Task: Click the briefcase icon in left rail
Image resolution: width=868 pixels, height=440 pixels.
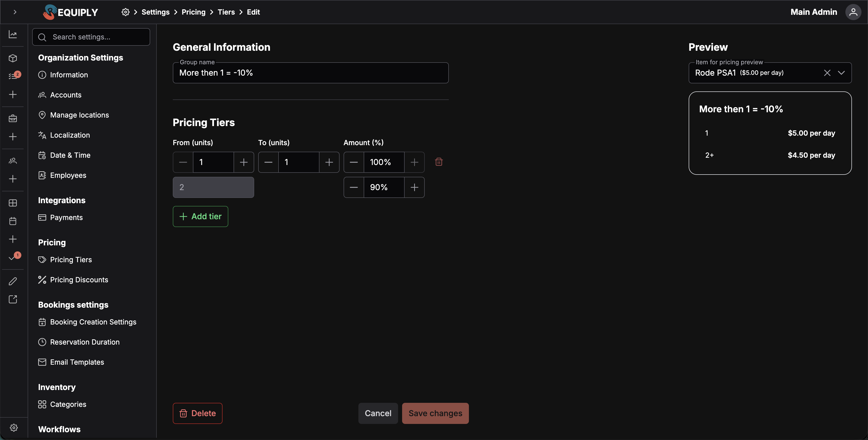Action: [13, 118]
